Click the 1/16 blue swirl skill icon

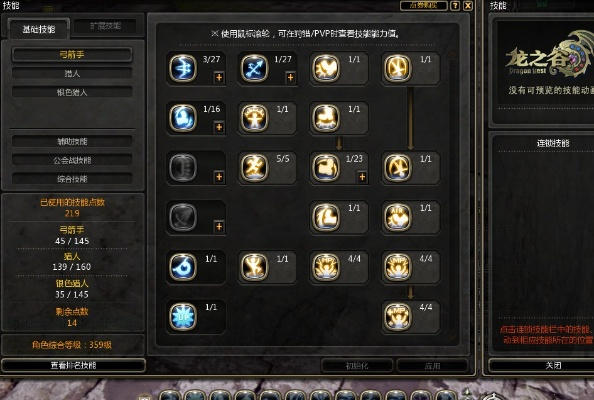point(183,118)
